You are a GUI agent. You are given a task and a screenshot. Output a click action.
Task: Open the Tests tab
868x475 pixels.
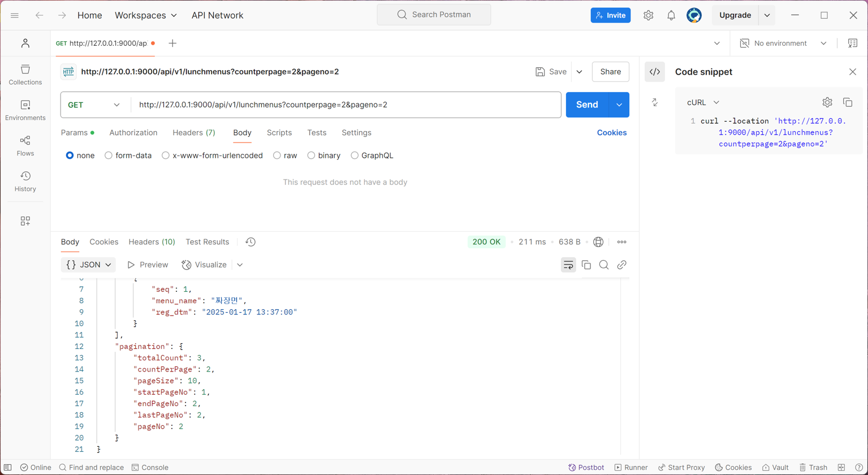coord(317,132)
